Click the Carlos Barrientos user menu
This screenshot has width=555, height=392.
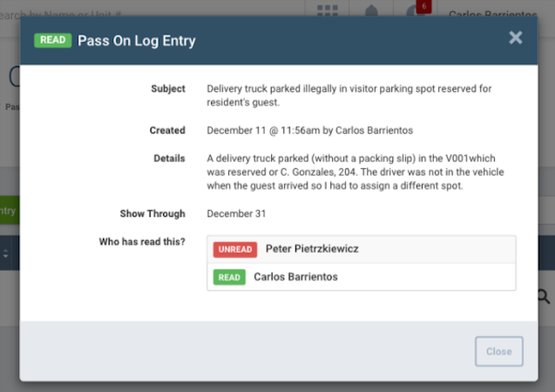click(493, 13)
